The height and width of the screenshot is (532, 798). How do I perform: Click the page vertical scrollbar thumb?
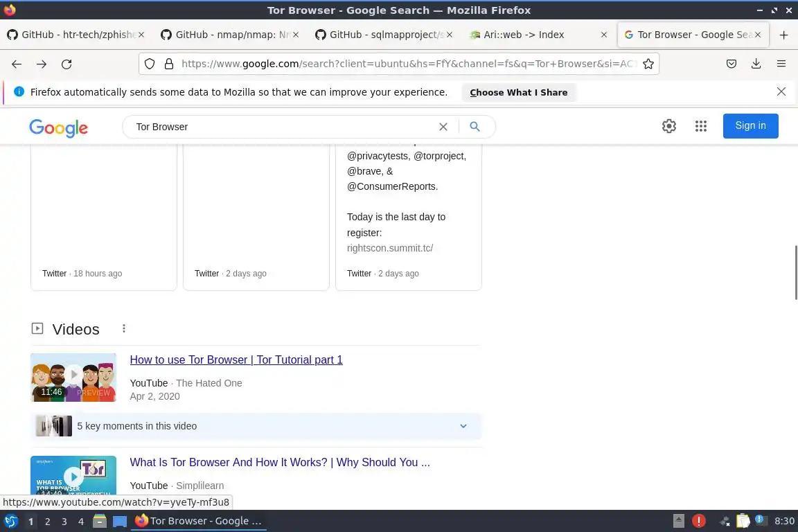795,272
